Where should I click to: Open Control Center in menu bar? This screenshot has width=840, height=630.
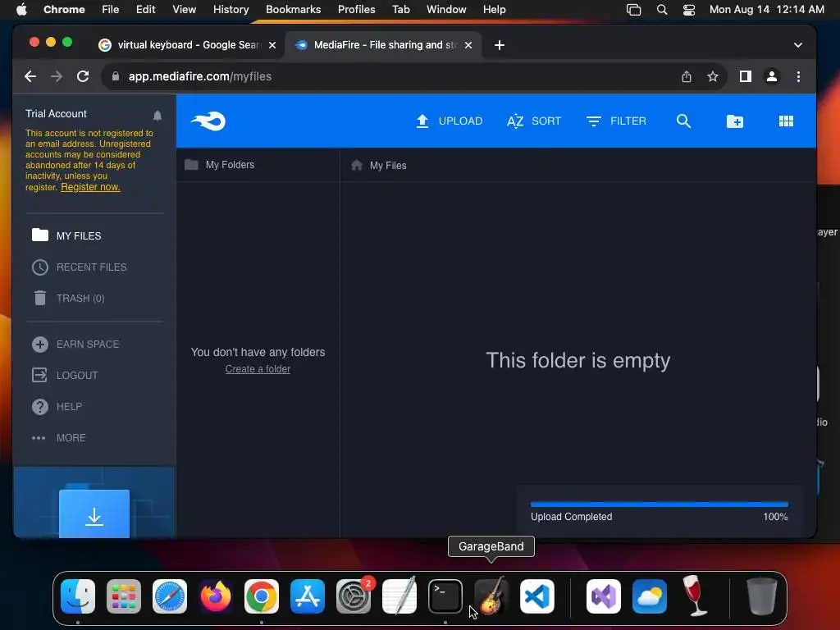tap(689, 9)
